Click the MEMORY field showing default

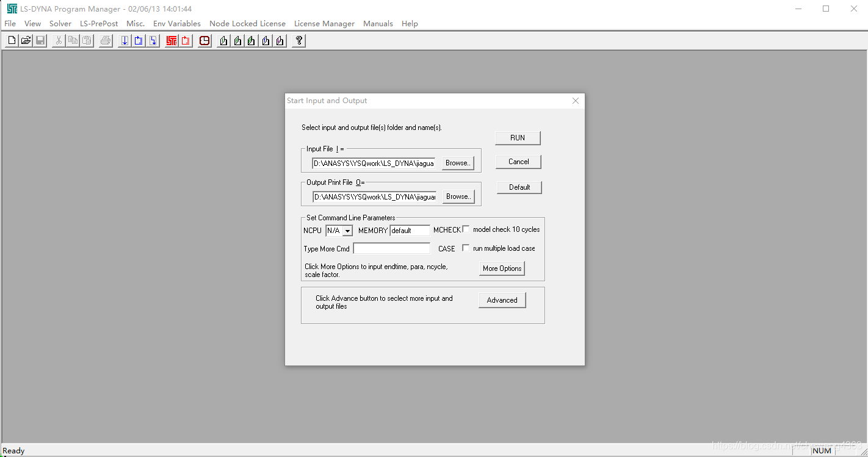[x=410, y=231]
